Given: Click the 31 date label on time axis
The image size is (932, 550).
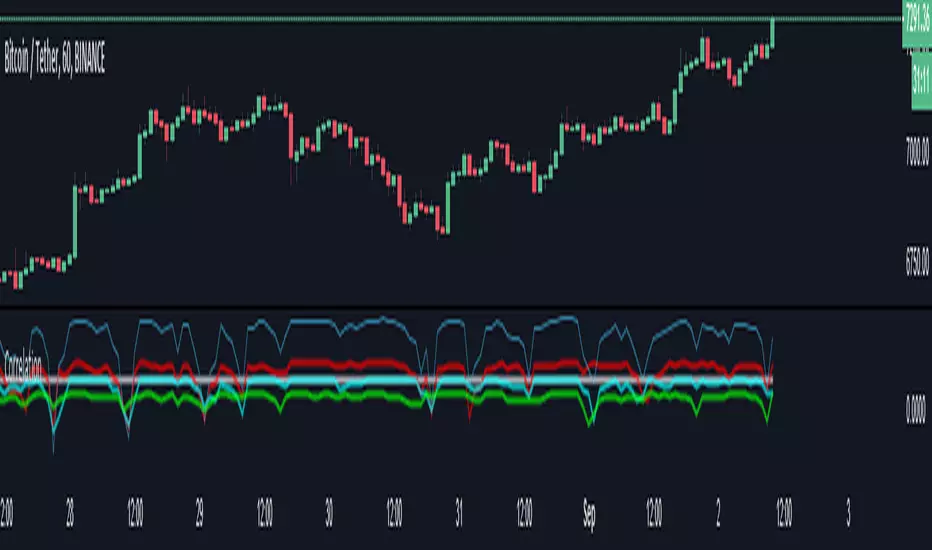Looking at the screenshot, I should (459, 513).
